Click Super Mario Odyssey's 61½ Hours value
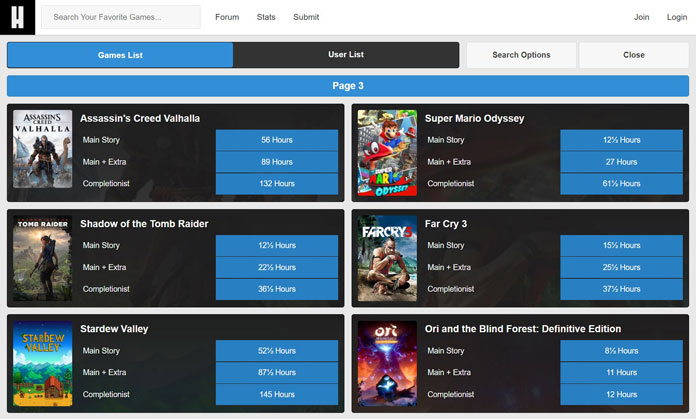 pyautogui.click(x=621, y=184)
